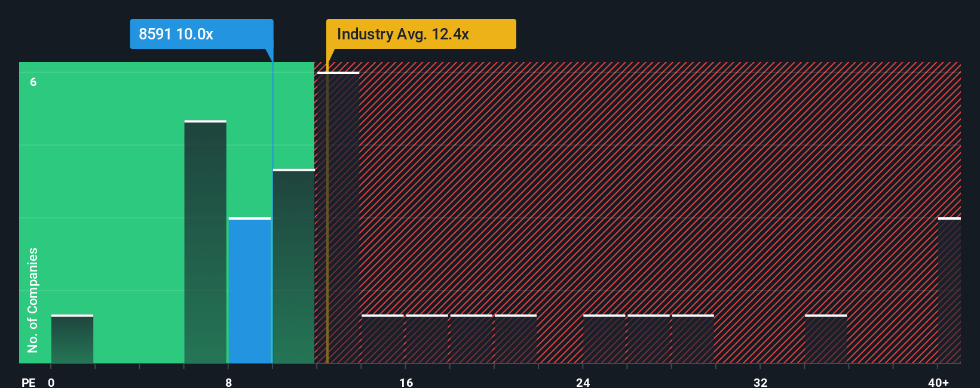Select the blue highlighted histogram bar
980x388 pixels.
click(x=250, y=291)
